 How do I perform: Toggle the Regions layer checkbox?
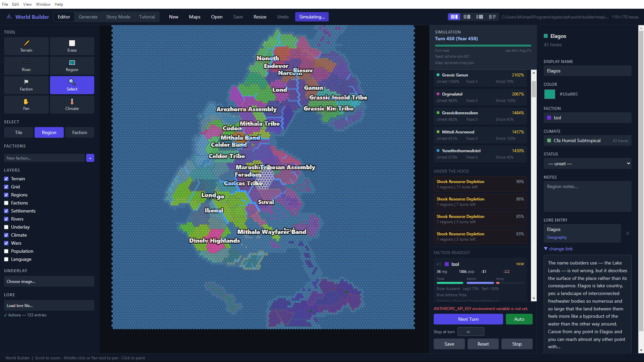click(x=6, y=195)
